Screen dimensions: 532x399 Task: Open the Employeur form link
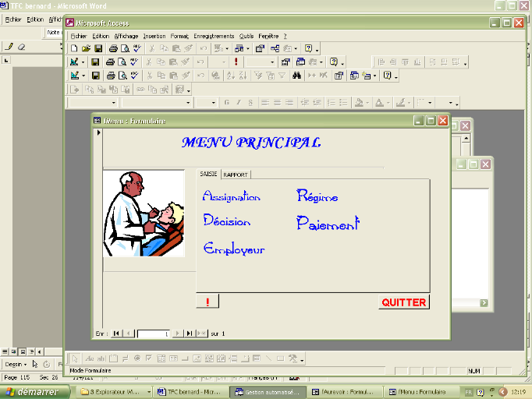(x=234, y=249)
